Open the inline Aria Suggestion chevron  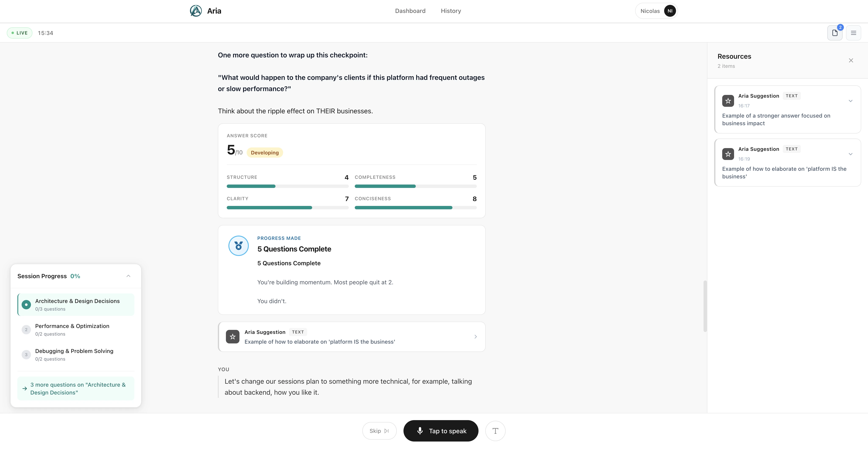[476, 337]
